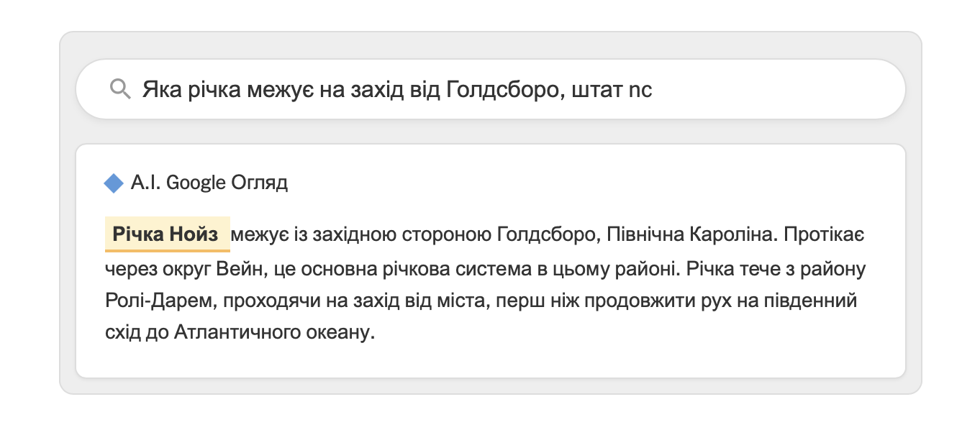This screenshot has height=430, width=980.
Task: Select the search query text field
Action: coord(396,88)
